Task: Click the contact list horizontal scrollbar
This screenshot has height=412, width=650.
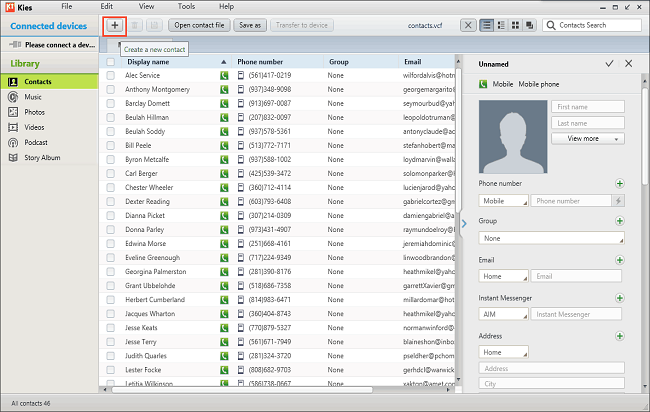Action: (243, 390)
